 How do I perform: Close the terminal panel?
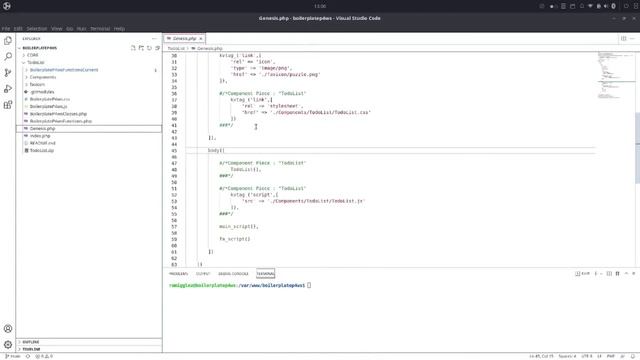point(634,273)
